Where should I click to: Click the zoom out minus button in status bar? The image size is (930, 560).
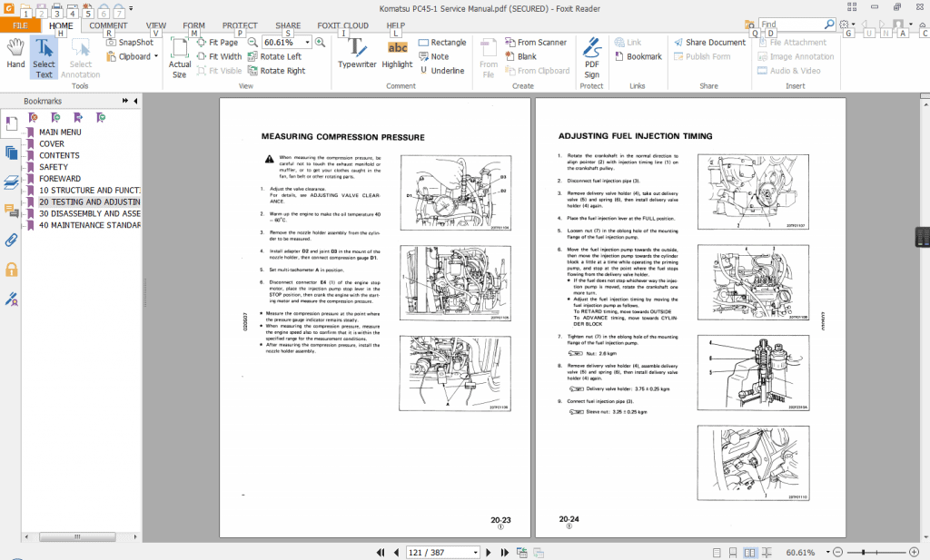tap(837, 553)
